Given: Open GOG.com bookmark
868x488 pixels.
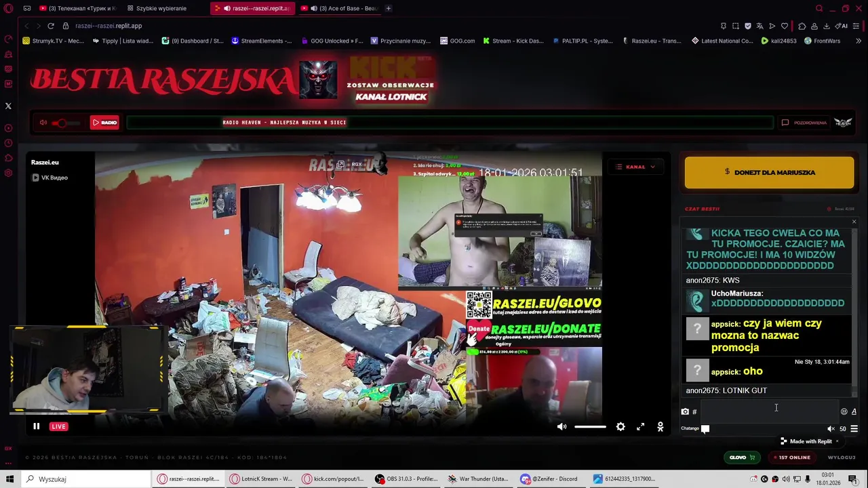Looking at the screenshot, I should click(x=457, y=41).
